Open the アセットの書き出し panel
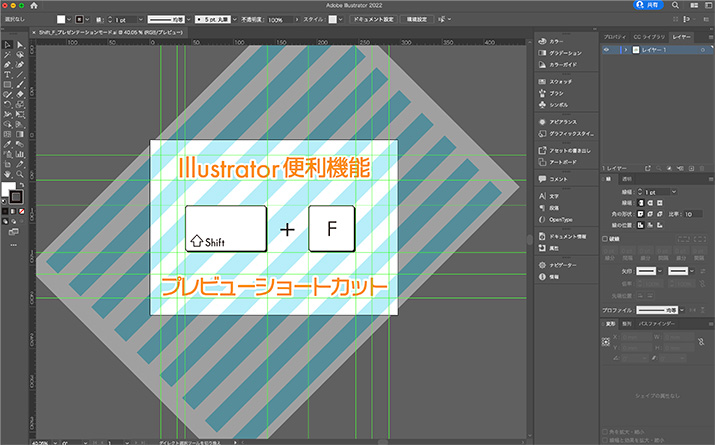This screenshot has height=445, width=715. pyautogui.click(x=566, y=150)
